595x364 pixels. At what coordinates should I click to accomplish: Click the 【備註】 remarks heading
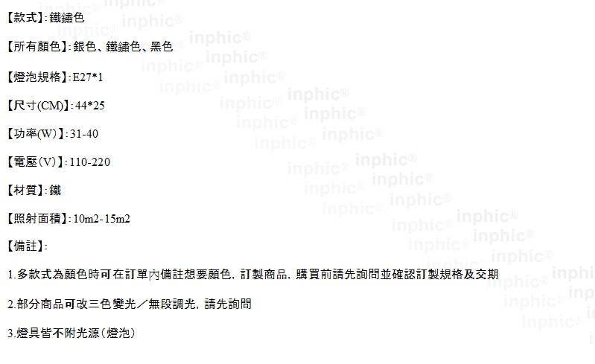(x=28, y=246)
